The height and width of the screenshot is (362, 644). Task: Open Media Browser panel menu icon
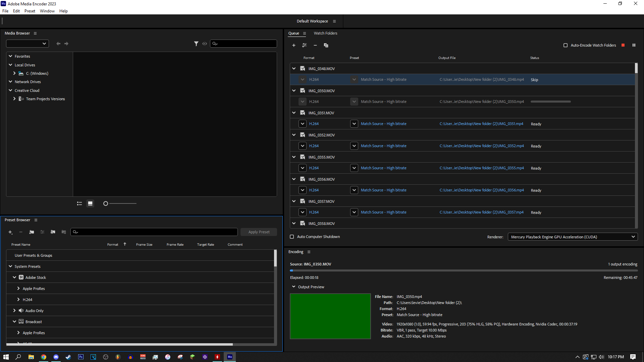[x=35, y=33]
